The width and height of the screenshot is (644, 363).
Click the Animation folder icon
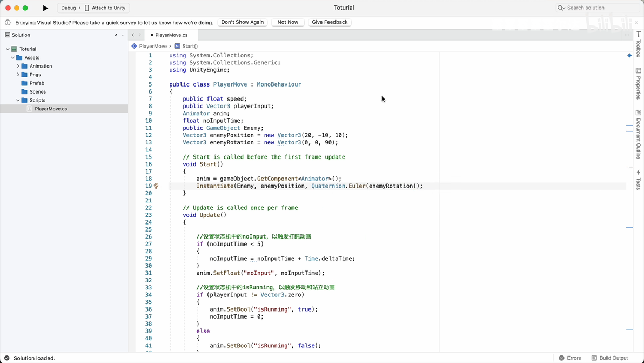pyautogui.click(x=24, y=66)
